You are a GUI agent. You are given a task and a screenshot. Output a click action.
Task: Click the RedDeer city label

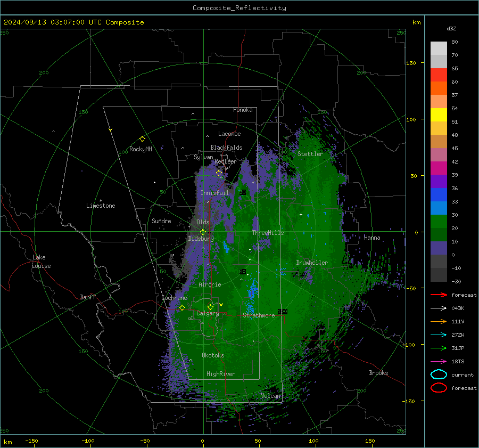coord(226,161)
